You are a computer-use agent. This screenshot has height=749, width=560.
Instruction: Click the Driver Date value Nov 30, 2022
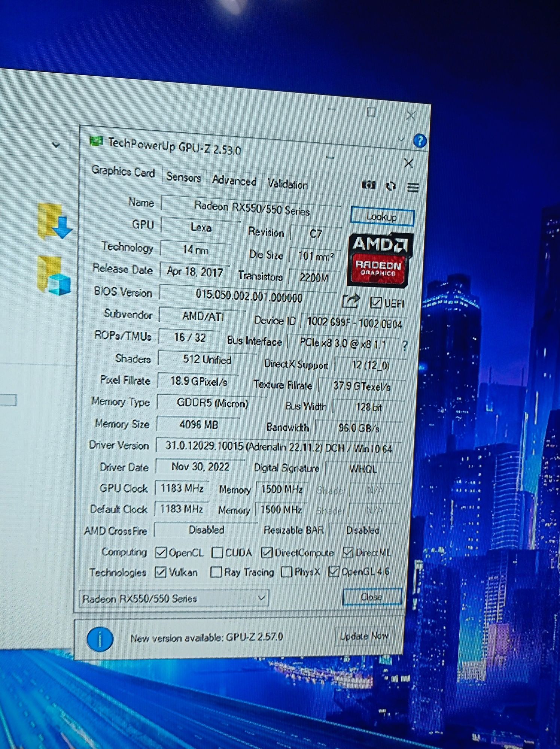click(x=200, y=467)
